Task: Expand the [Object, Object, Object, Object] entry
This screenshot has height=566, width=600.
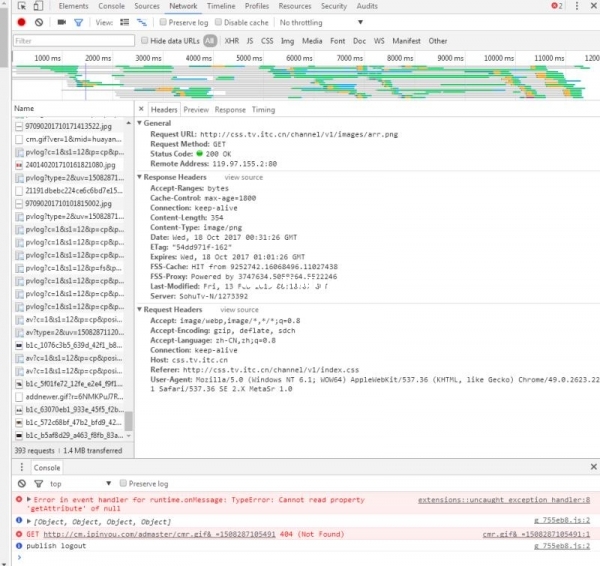Action: point(29,521)
